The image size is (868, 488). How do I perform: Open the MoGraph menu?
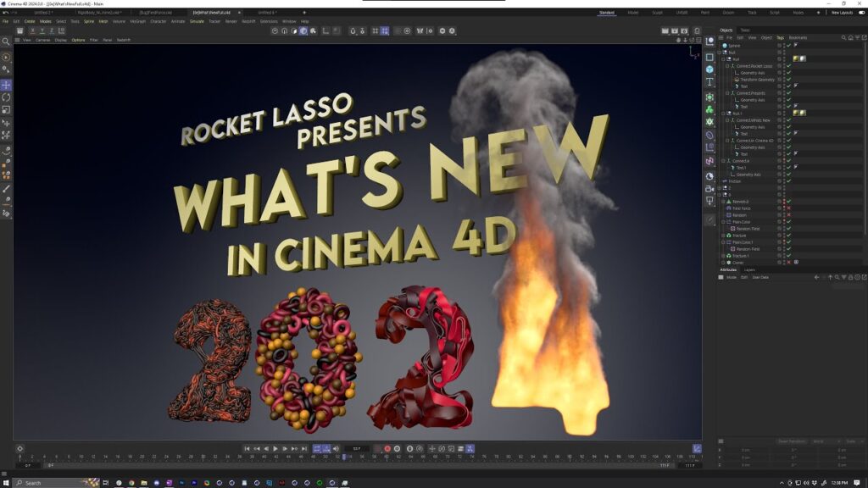(138, 21)
